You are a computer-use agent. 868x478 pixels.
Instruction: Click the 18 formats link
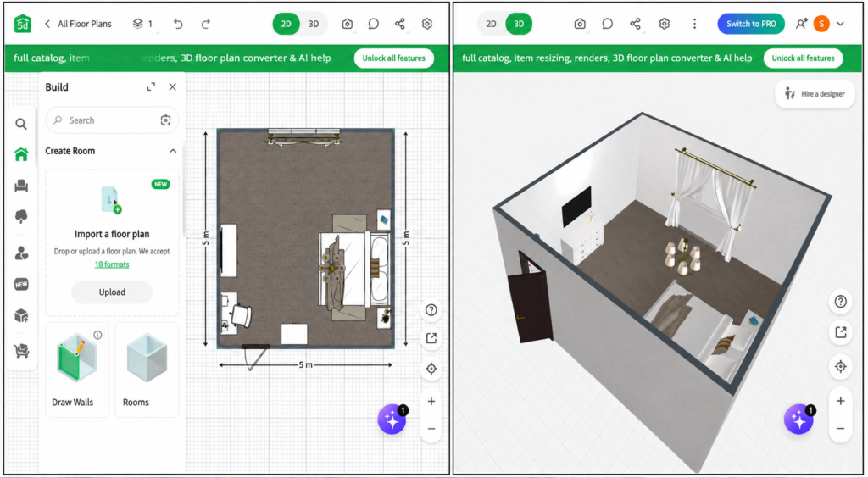point(112,264)
